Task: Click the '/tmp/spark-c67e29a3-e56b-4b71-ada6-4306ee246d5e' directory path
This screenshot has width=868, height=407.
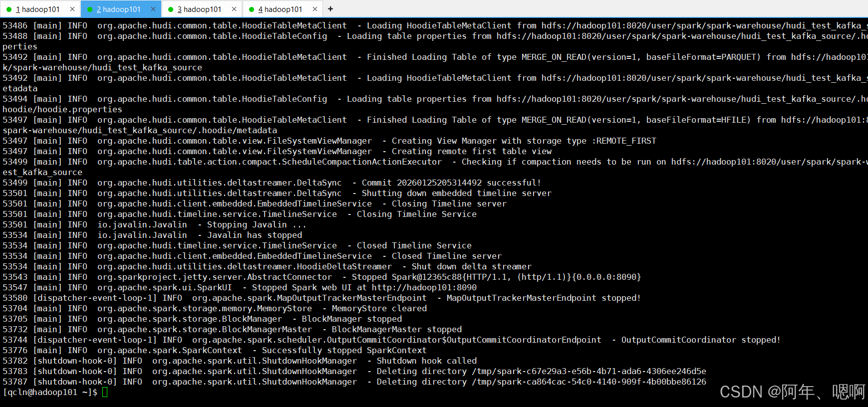Action: [x=589, y=371]
